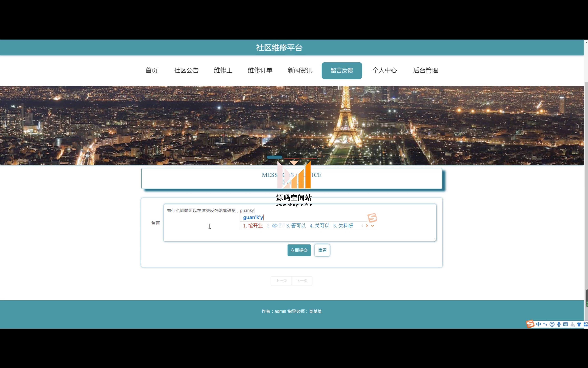Open the skin shirt icon in IME toolbar

pyautogui.click(x=579, y=324)
